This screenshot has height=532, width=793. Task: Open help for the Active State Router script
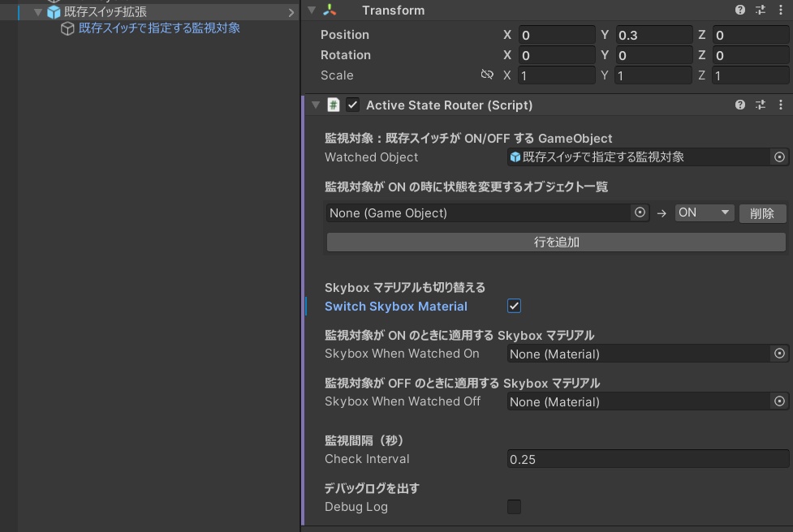tap(739, 105)
